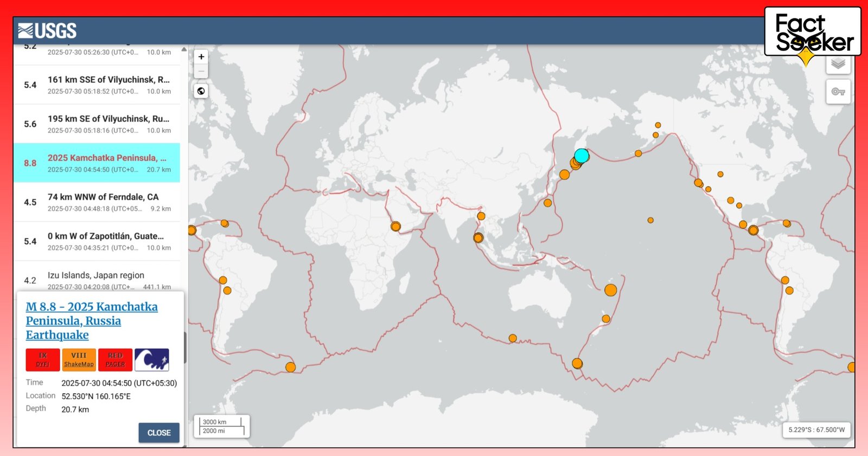Open the map legend key icon
Image resolution: width=868 pixels, height=456 pixels.
pos(838,92)
